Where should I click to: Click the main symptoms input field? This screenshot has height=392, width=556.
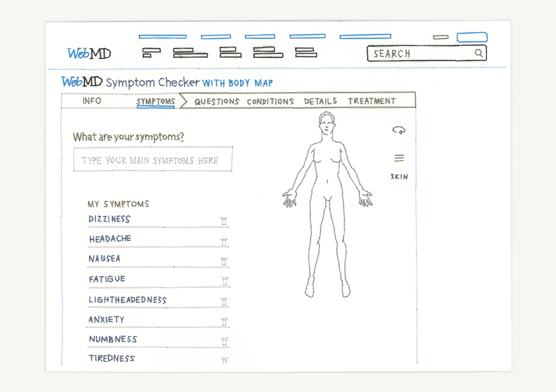tap(153, 159)
